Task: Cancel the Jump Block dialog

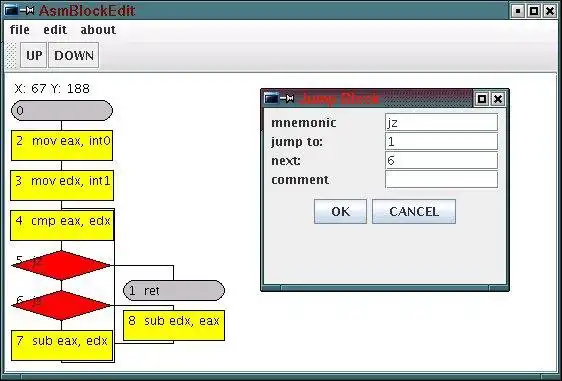Action: [x=414, y=211]
